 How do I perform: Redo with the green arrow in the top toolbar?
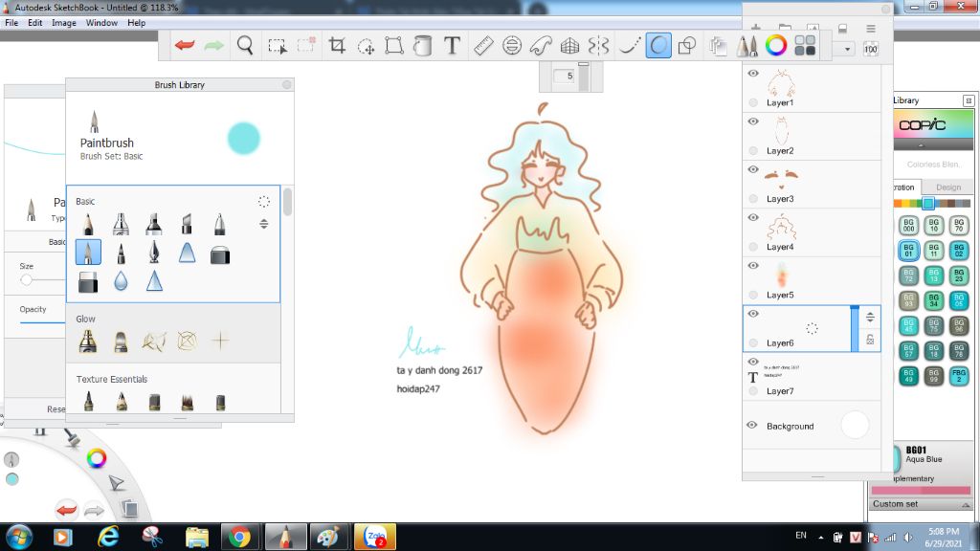pos(213,45)
